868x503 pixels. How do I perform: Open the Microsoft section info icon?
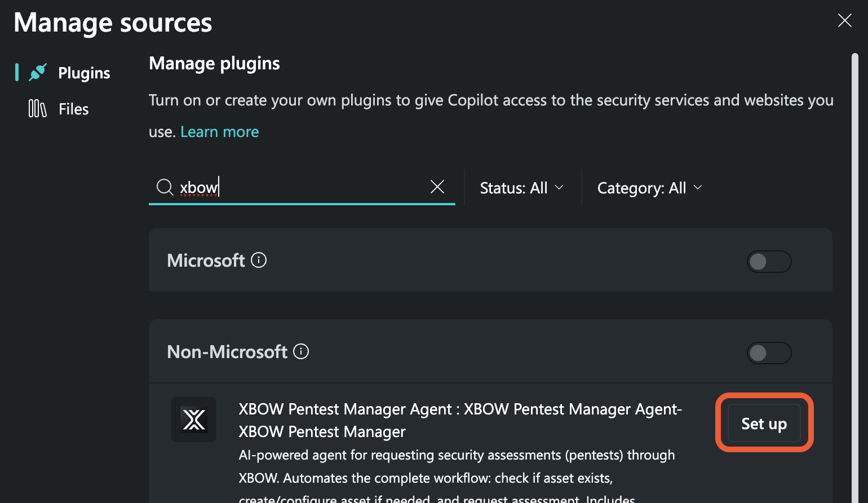coord(258,260)
